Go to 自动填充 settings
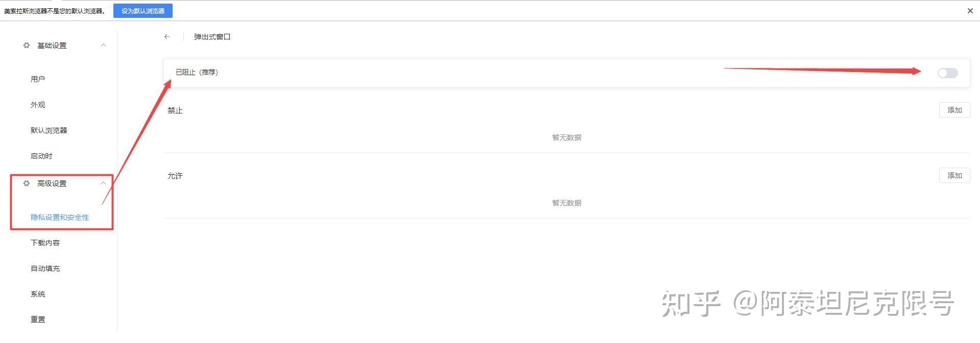 (x=45, y=268)
